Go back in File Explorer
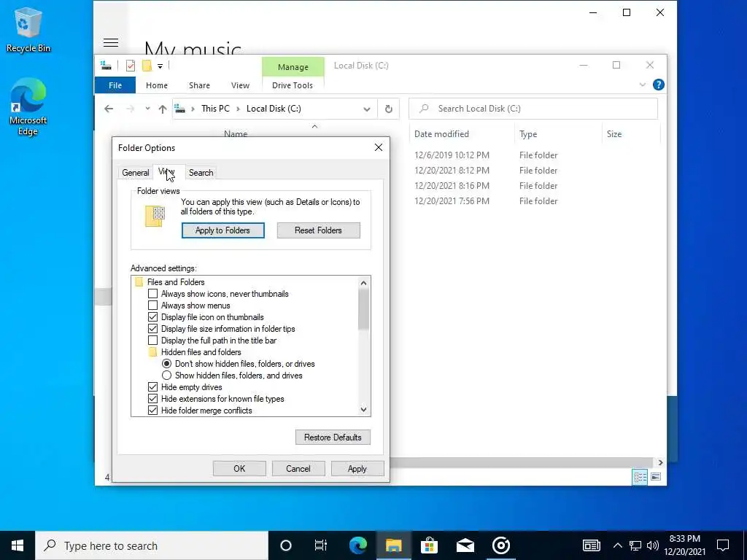 [x=109, y=109]
